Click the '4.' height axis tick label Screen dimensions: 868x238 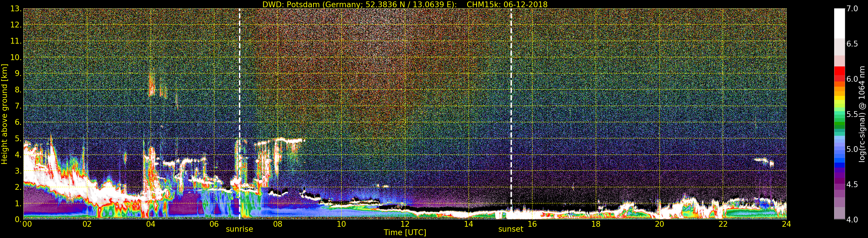(18, 155)
